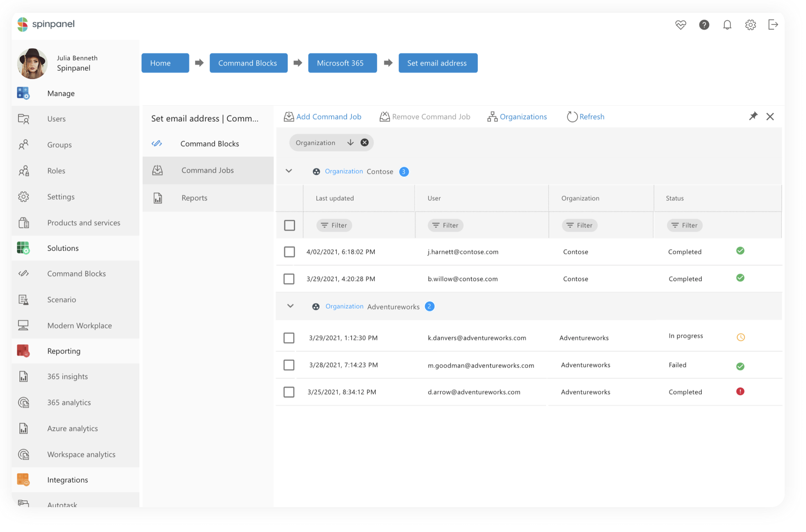Image resolution: width=806 pixels, height=532 pixels.
Task: Click the help question mark icon
Action: pyautogui.click(x=704, y=24)
